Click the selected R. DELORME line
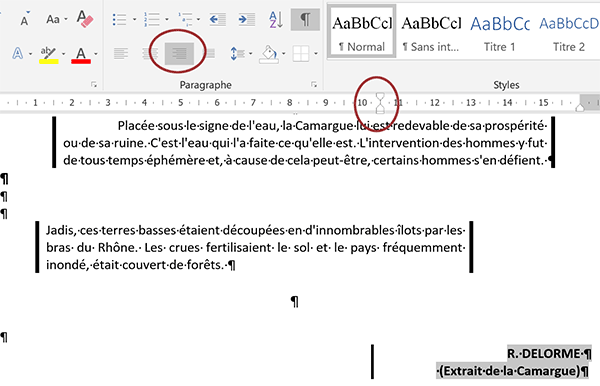The width and height of the screenshot is (600, 386). coord(549,353)
